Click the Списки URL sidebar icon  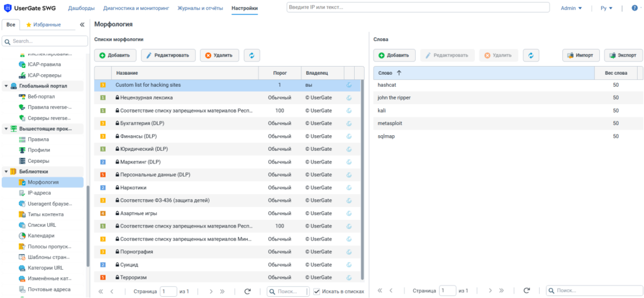pos(22,225)
